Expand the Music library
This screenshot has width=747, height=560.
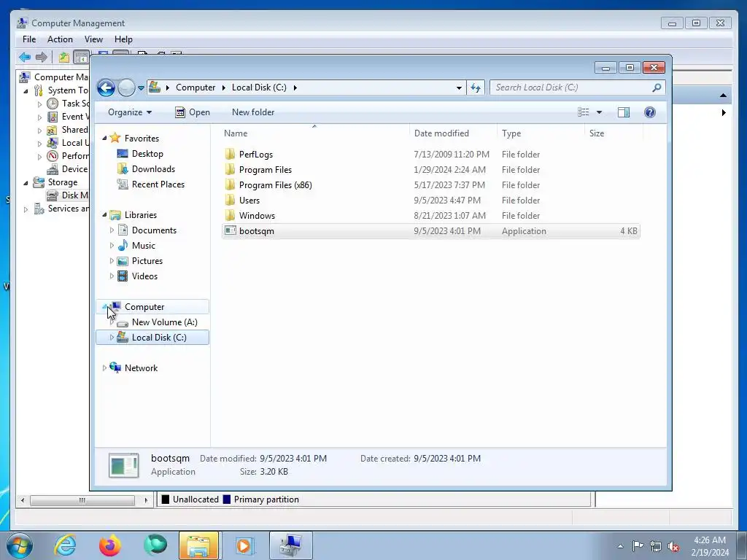(x=112, y=246)
